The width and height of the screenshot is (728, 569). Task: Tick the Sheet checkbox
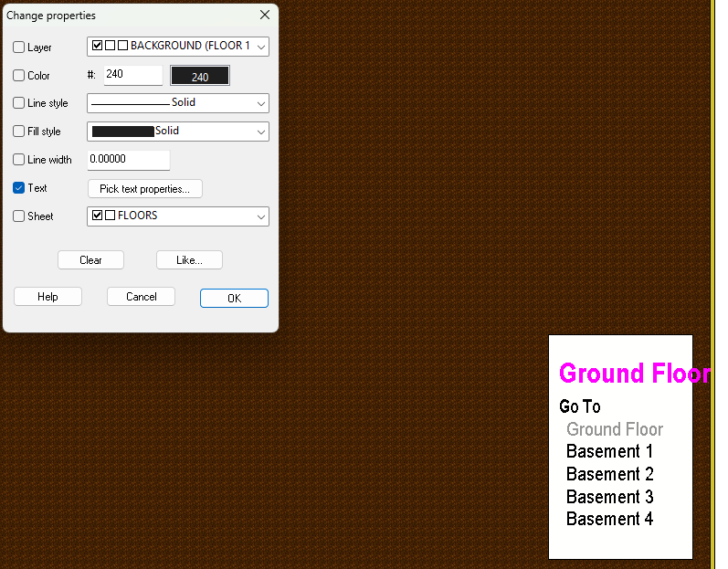tap(19, 216)
